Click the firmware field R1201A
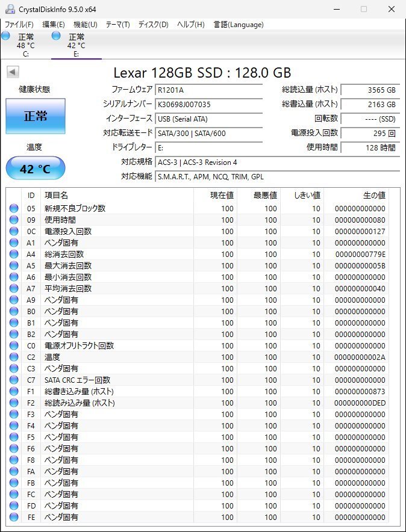The image size is (406, 532). [x=209, y=90]
